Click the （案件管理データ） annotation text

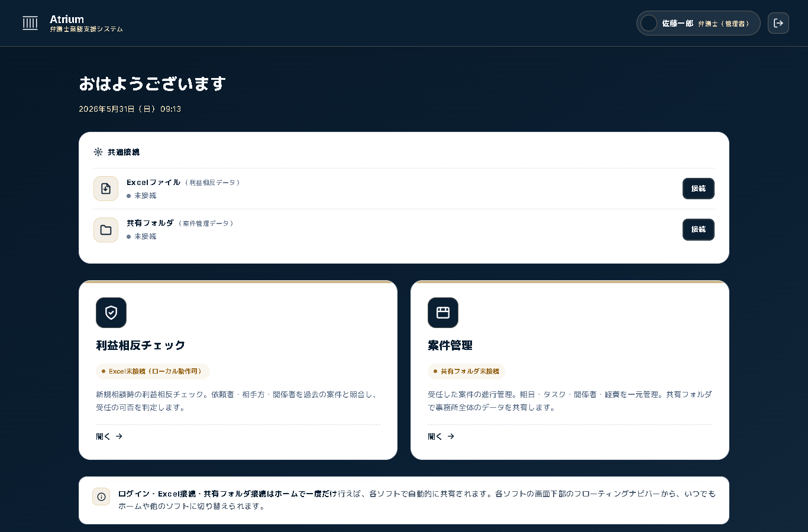pos(206,223)
